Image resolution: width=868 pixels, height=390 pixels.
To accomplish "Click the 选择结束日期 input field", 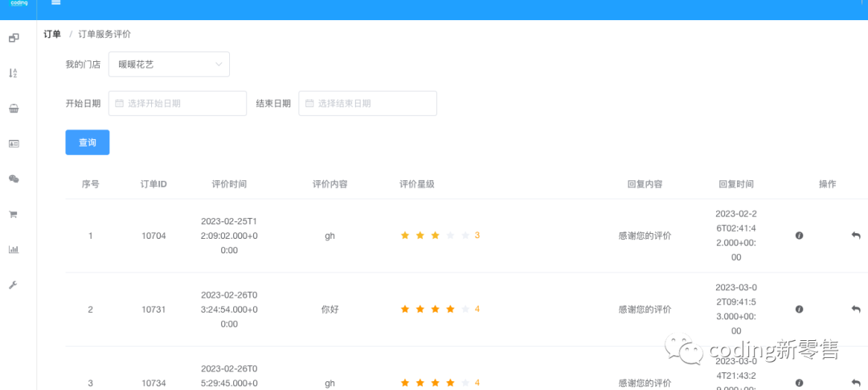I will (367, 103).
